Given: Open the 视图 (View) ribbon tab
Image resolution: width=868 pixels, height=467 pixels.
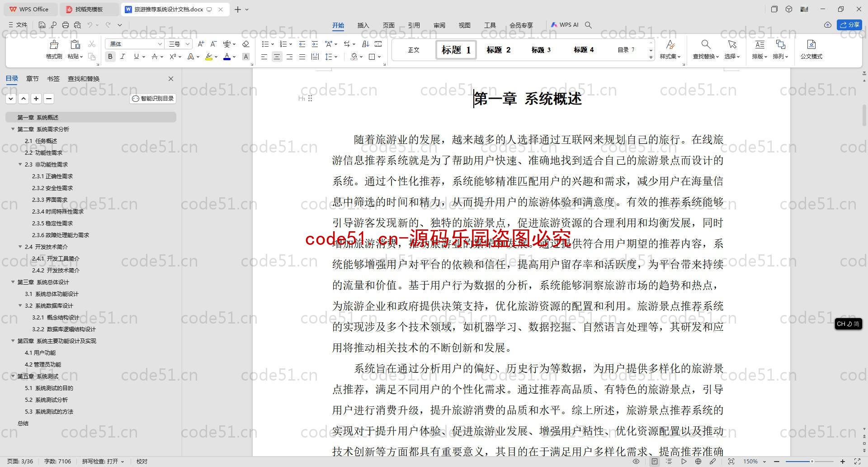Looking at the screenshot, I should (x=464, y=25).
